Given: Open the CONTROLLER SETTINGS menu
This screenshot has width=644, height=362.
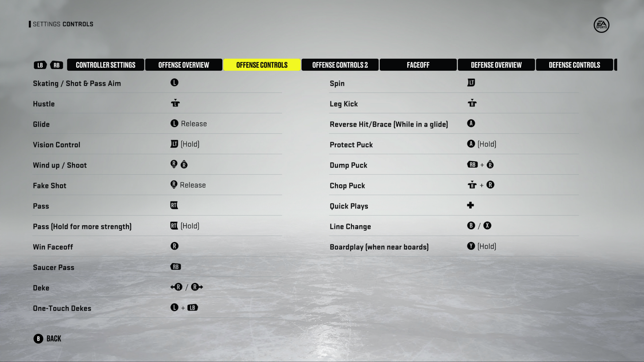Looking at the screenshot, I should click(x=105, y=65).
